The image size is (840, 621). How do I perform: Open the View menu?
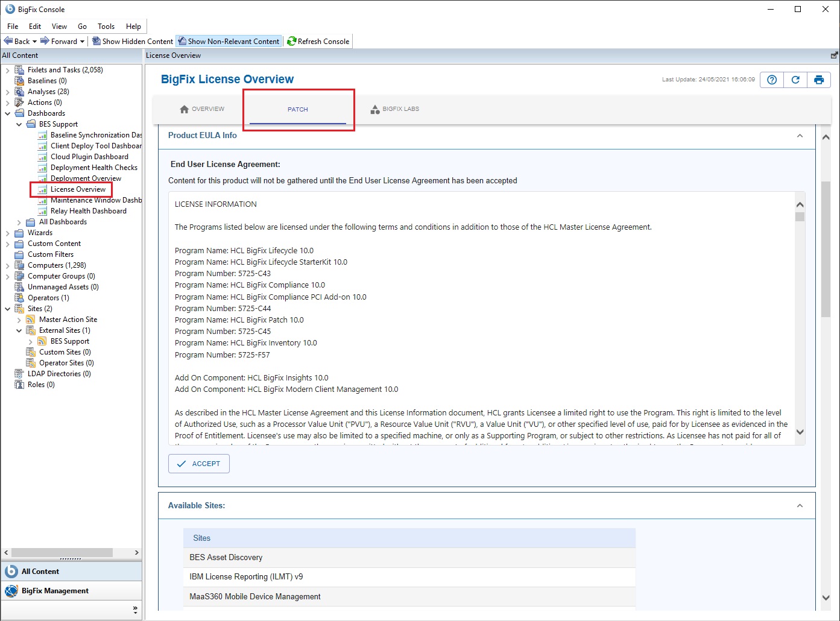point(59,27)
